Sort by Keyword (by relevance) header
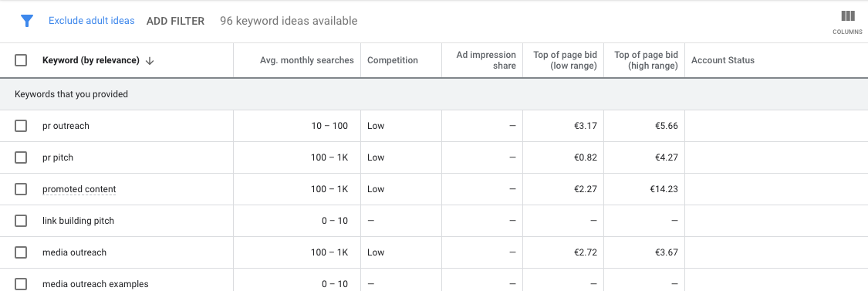Viewport: 868px width, 291px height. tap(91, 60)
